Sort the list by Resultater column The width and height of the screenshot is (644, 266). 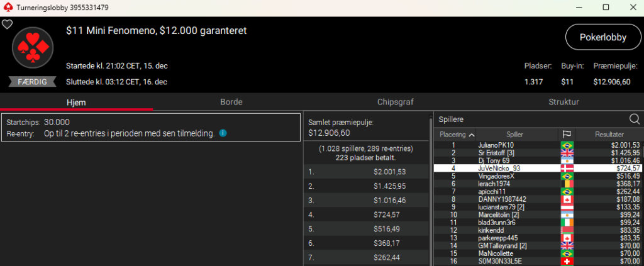pos(609,135)
